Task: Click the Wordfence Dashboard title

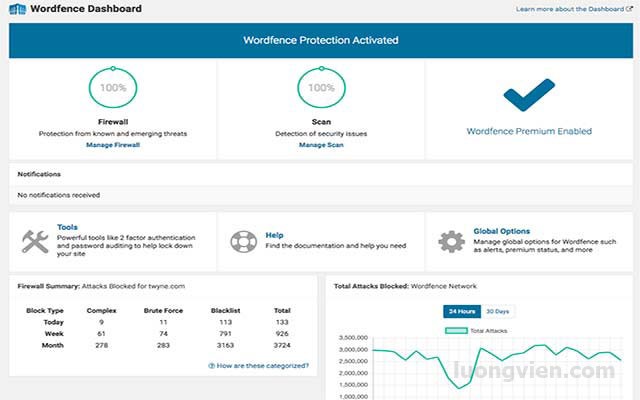Action: coord(86,9)
